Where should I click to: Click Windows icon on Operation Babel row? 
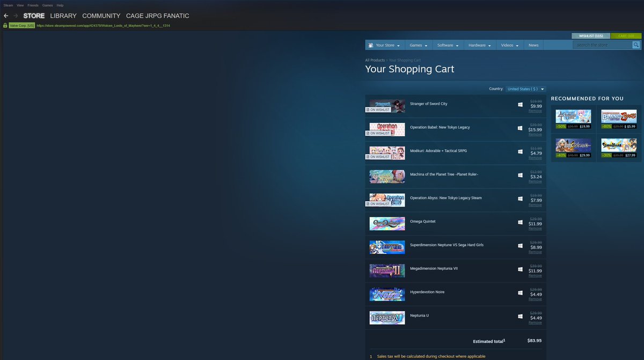(520, 128)
